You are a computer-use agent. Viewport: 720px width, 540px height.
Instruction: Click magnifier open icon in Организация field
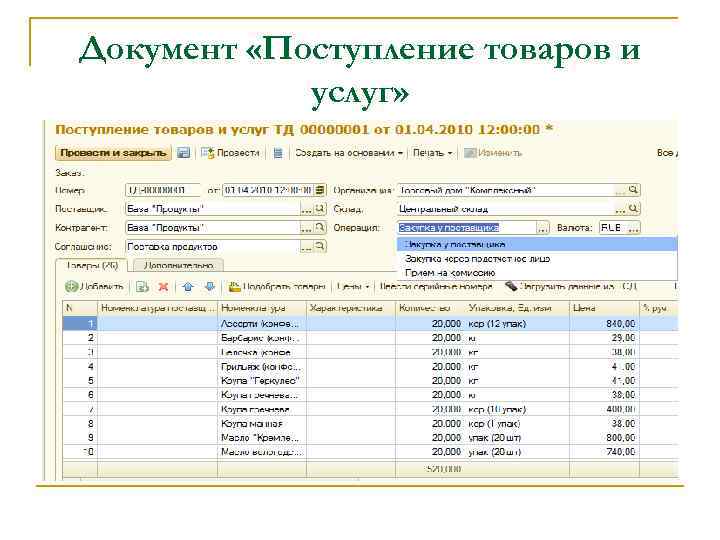[634, 190]
